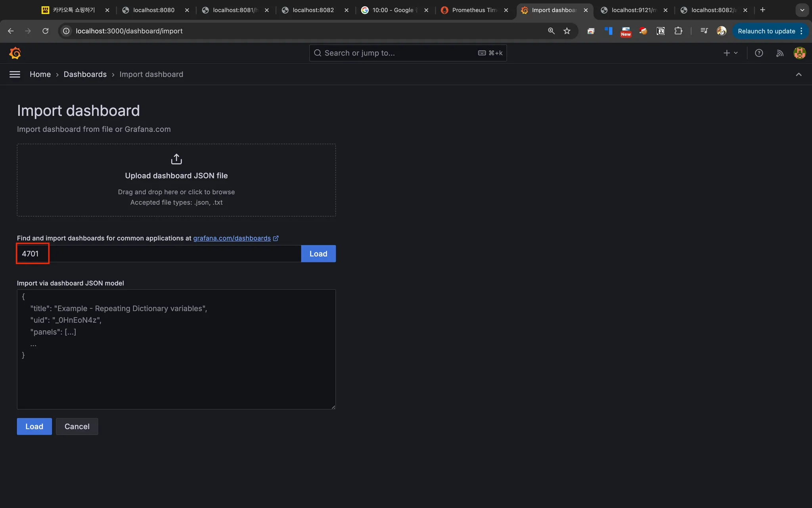This screenshot has width=812, height=508.
Task: Switch to the localhost:8080 tab
Action: click(153, 10)
